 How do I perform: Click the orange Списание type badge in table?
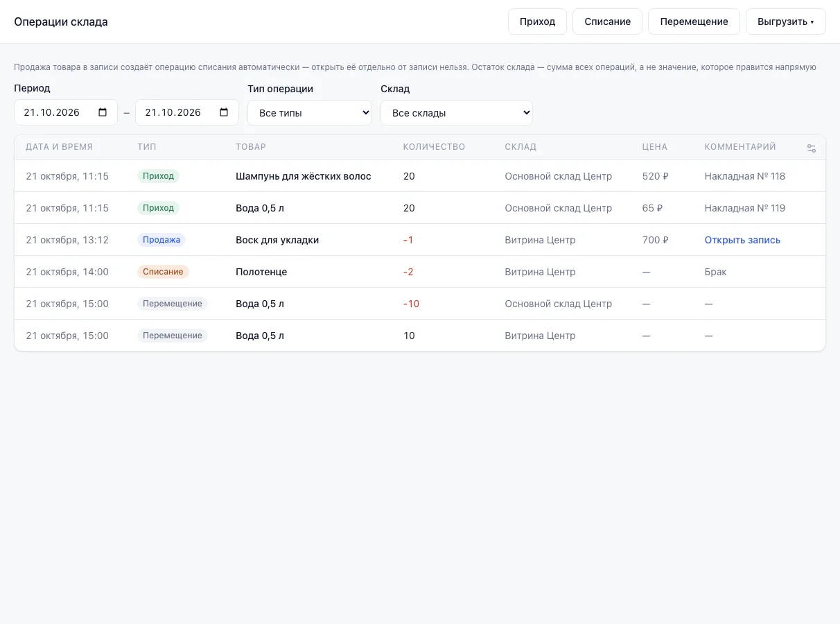[x=163, y=272]
